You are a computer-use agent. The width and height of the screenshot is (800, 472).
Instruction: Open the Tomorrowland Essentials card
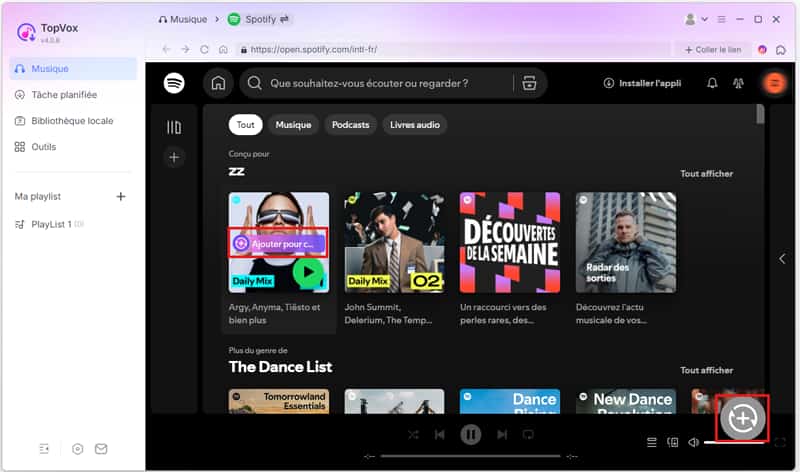[x=279, y=401]
